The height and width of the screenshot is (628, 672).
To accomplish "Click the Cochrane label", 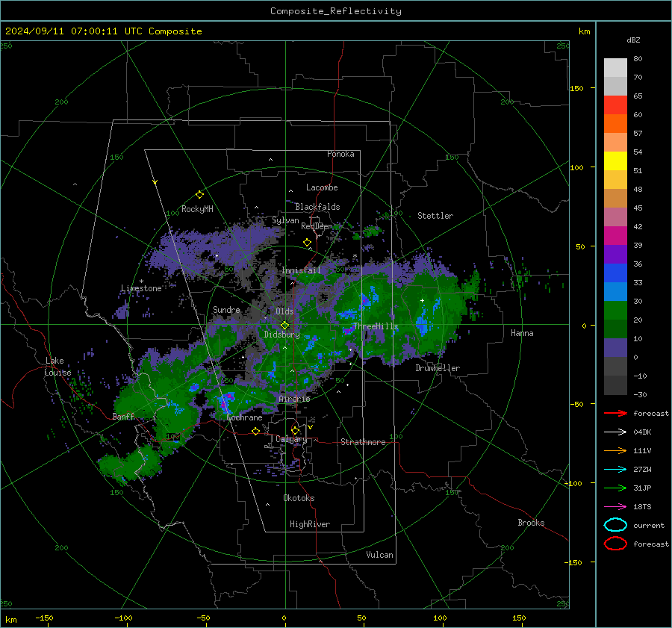I will (244, 417).
